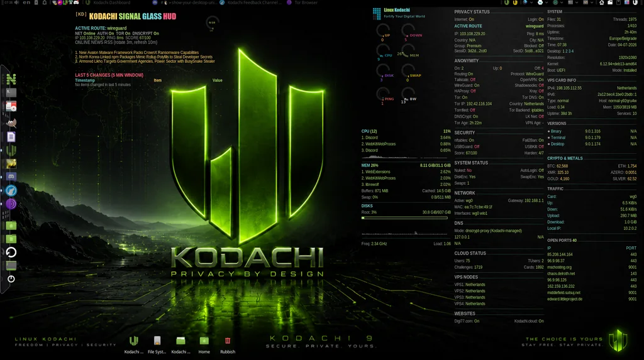
Task: Click the Root disk usage bar
Action: click(x=404, y=218)
